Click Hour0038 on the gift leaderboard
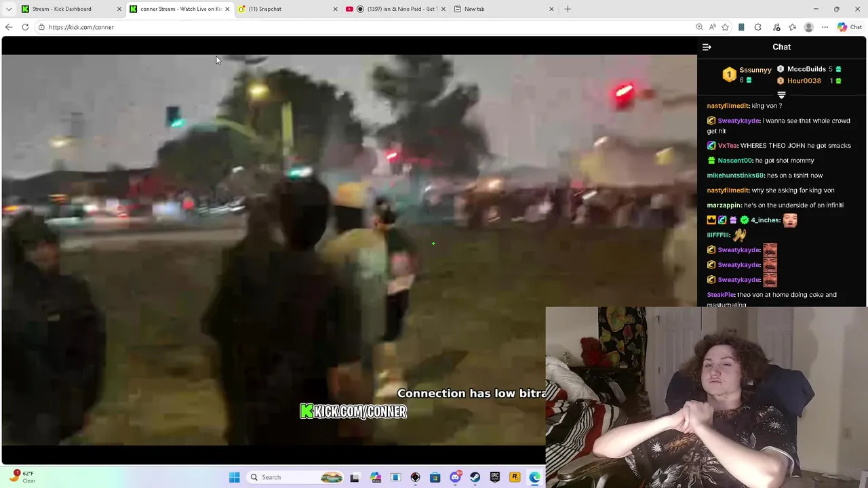868x488 pixels. click(x=804, y=81)
